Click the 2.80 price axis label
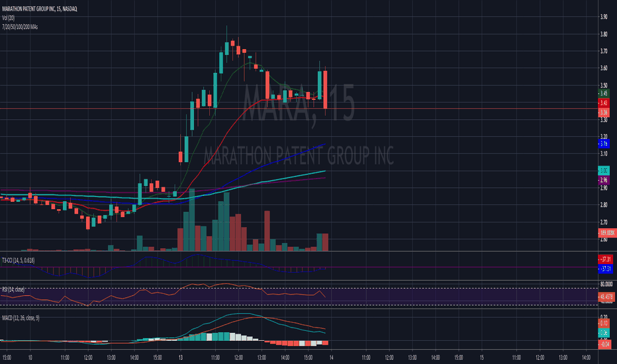The width and height of the screenshot is (617, 364). (604, 205)
